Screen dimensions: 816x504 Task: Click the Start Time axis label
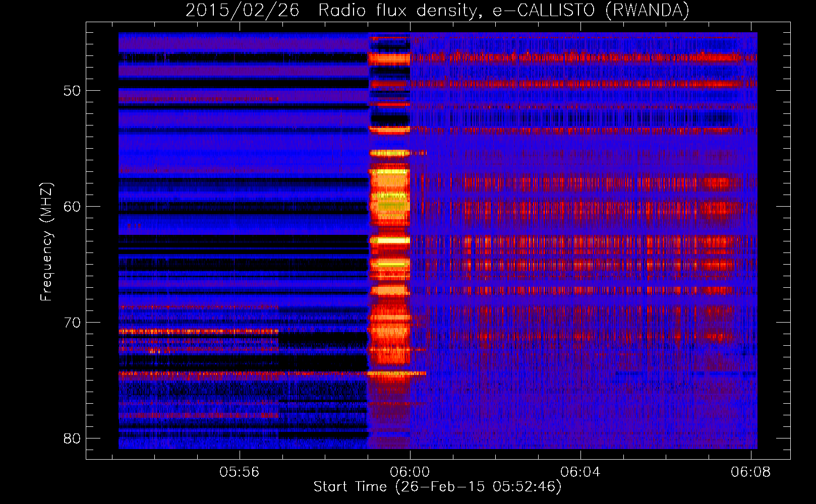point(437,487)
